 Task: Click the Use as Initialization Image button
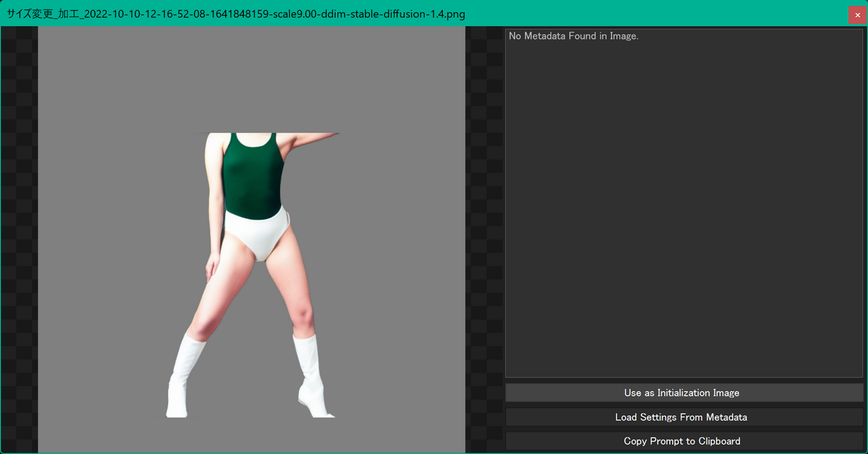tap(682, 393)
